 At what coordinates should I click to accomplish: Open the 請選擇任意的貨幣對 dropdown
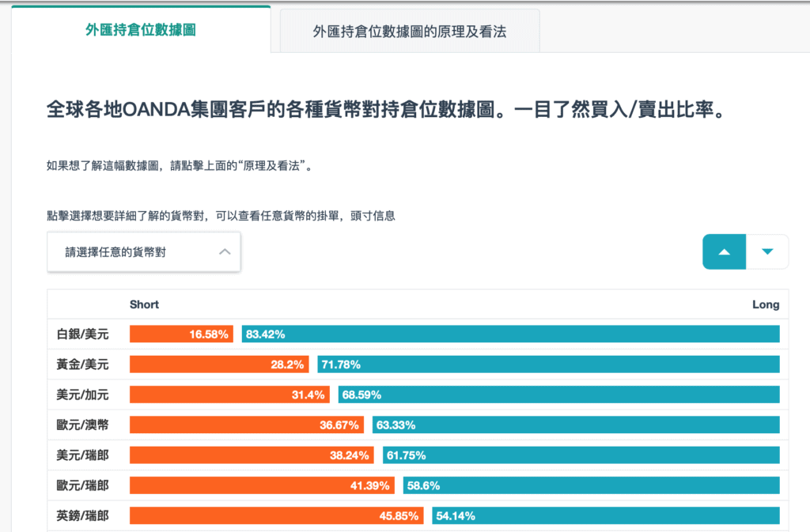[x=144, y=252]
